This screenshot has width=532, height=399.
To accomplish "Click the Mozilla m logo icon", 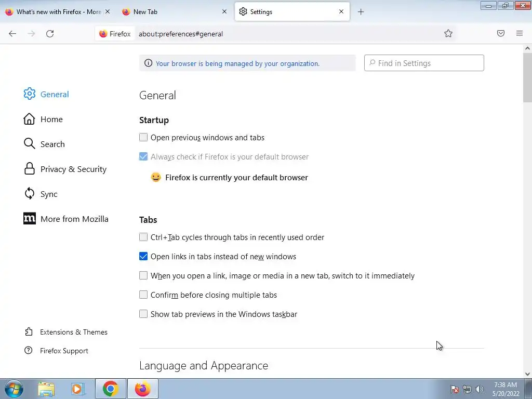I will (30, 219).
